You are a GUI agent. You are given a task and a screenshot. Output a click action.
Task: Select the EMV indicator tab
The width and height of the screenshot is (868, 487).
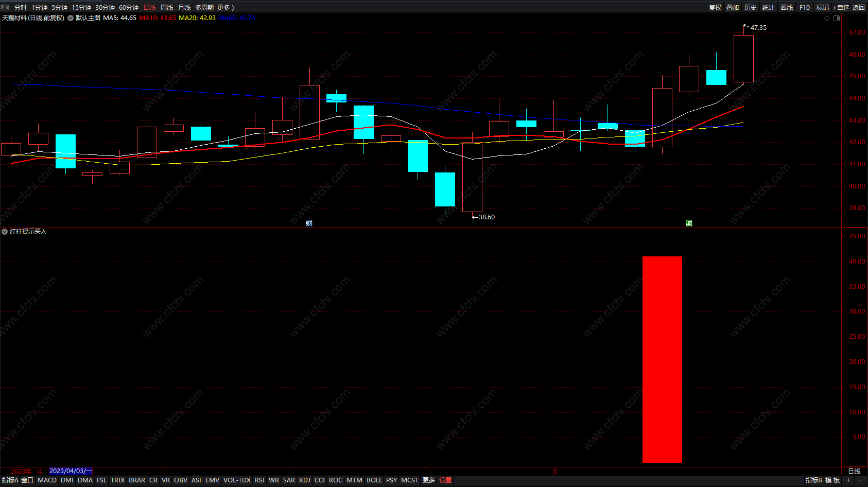click(212, 480)
